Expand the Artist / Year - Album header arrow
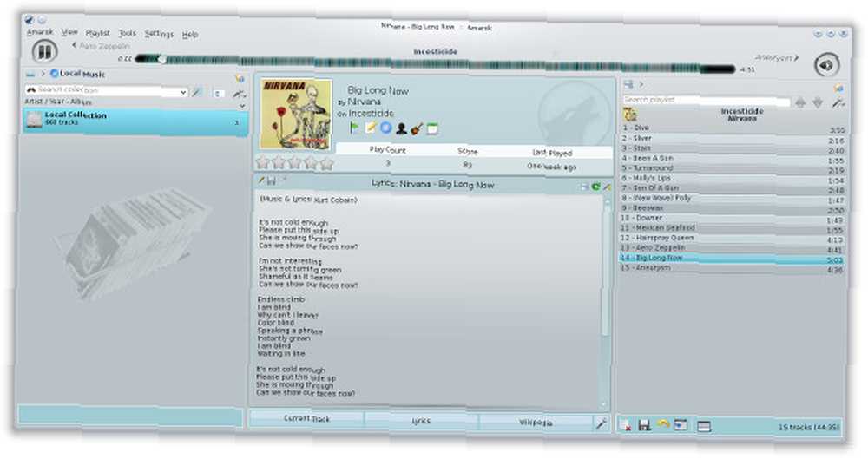Screen dimensions: 868x459 coord(242,106)
